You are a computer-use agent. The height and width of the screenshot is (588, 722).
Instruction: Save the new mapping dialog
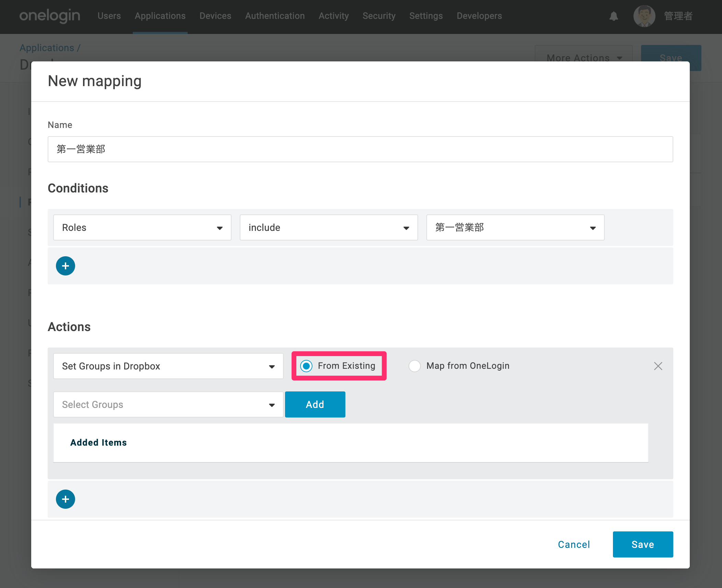pos(643,544)
